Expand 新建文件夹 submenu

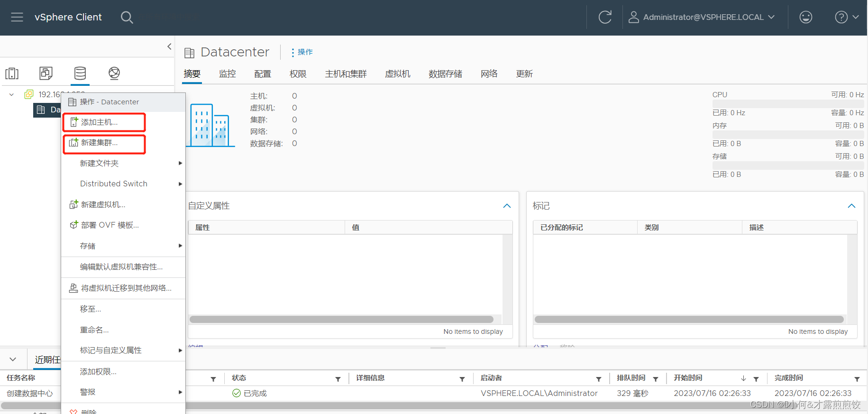coord(123,163)
